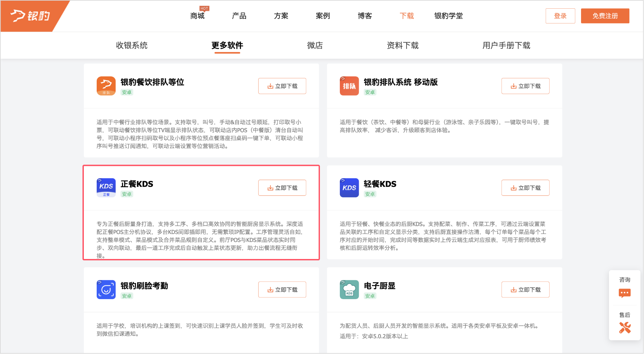644x354 pixels.
Task: Click the 正餐KDS app icon
Action: 106,187
